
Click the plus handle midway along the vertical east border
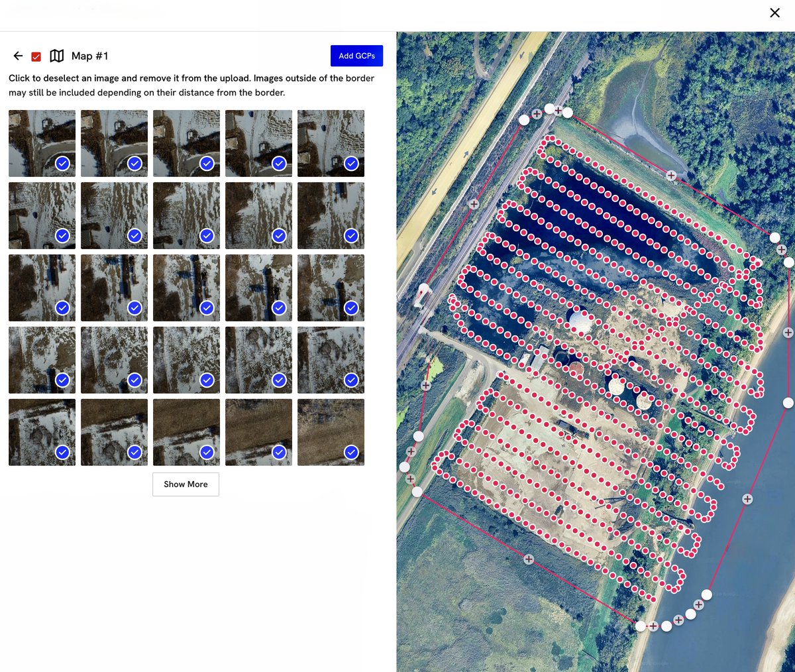(x=788, y=333)
